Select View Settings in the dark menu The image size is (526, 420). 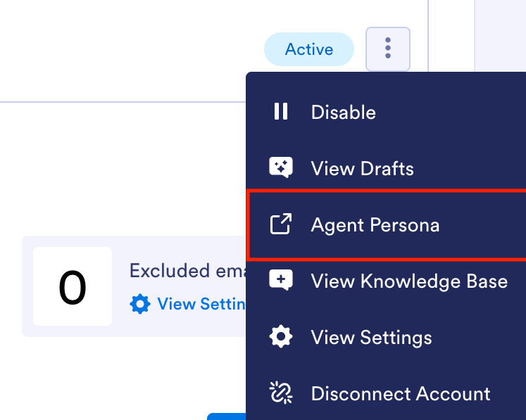point(371,338)
